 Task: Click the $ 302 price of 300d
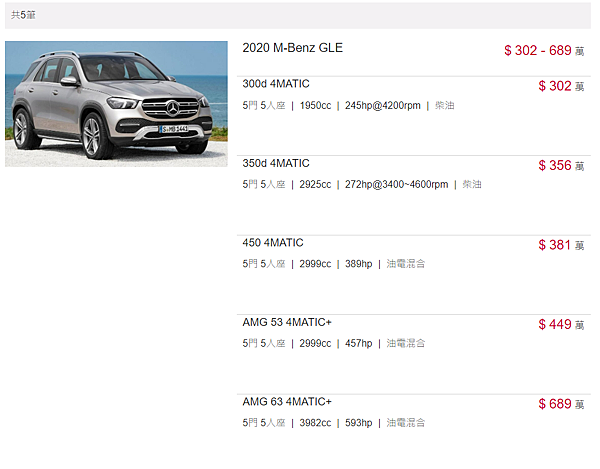[x=561, y=86]
